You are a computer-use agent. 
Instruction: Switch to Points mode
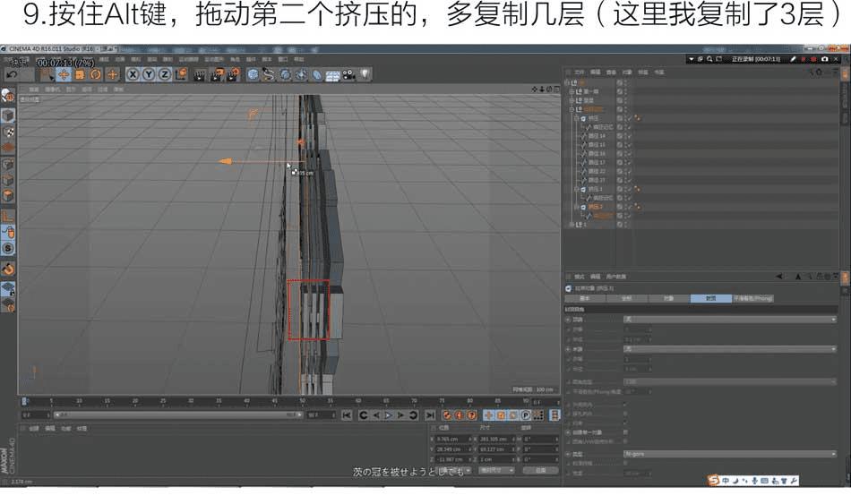click(7, 165)
